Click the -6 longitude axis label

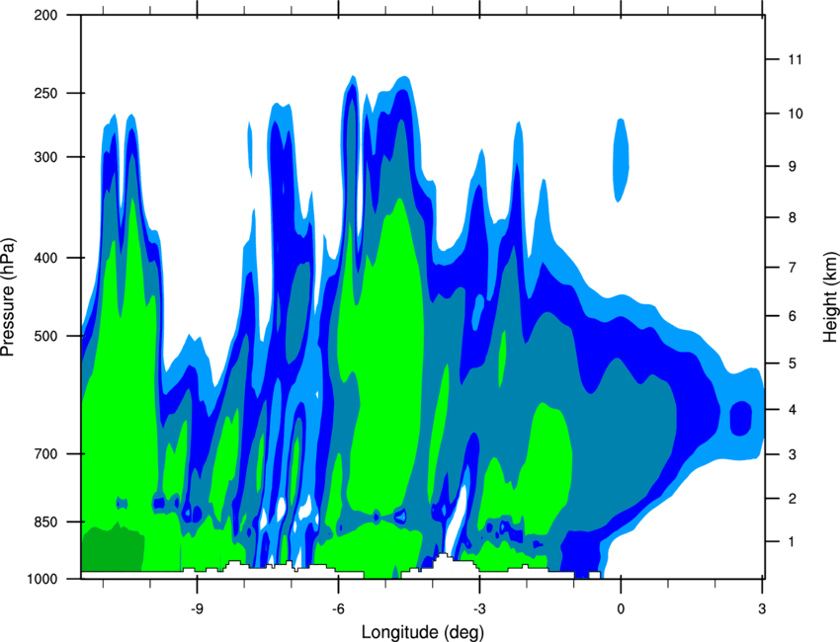338,609
